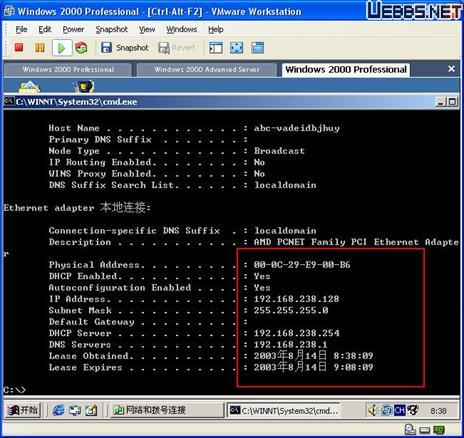The image size is (464, 438).
Task: Click the Lease Obtained date value
Action: click(313, 356)
